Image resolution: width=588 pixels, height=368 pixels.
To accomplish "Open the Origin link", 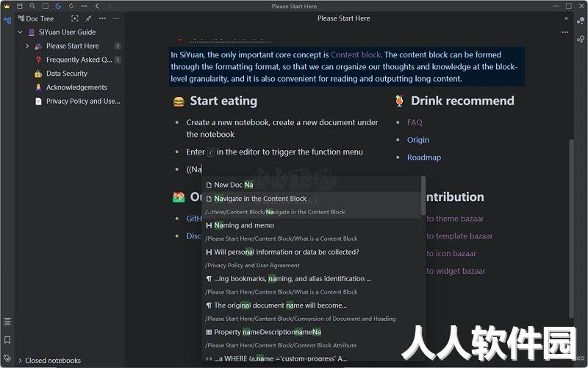I will coord(418,140).
